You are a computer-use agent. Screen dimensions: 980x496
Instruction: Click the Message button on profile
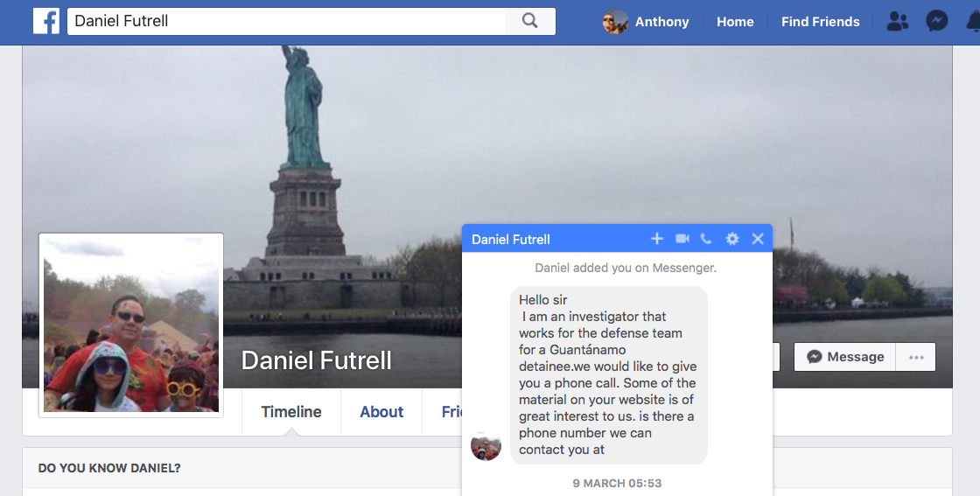click(845, 357)
